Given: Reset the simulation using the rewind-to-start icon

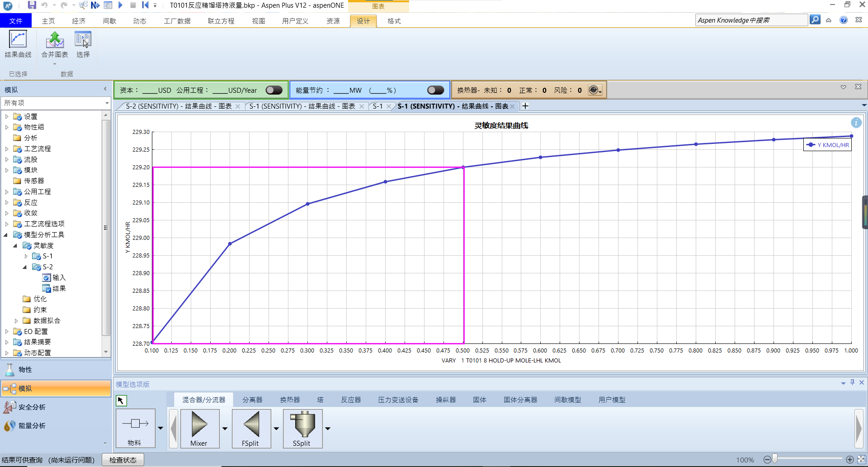Looking at the screenshot, I should tap(145, 5).
